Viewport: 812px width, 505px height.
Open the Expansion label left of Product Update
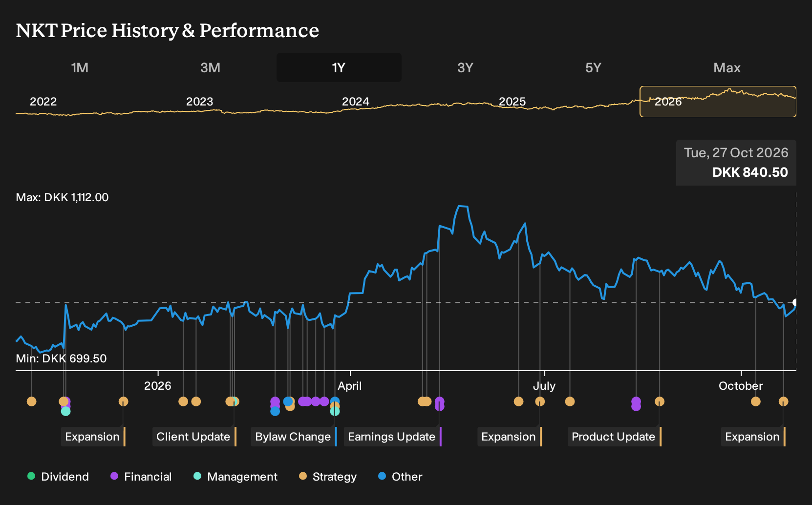pyautogui.click(x=510, y=437)
